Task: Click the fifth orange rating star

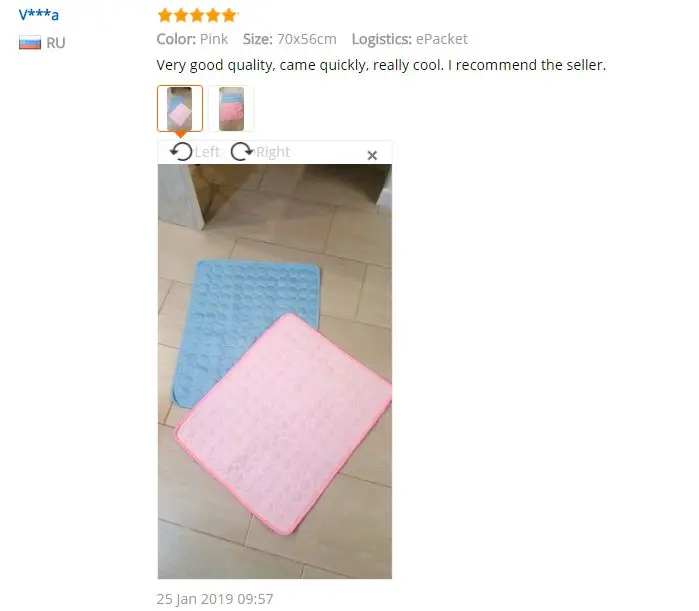Action: [229, 16]
